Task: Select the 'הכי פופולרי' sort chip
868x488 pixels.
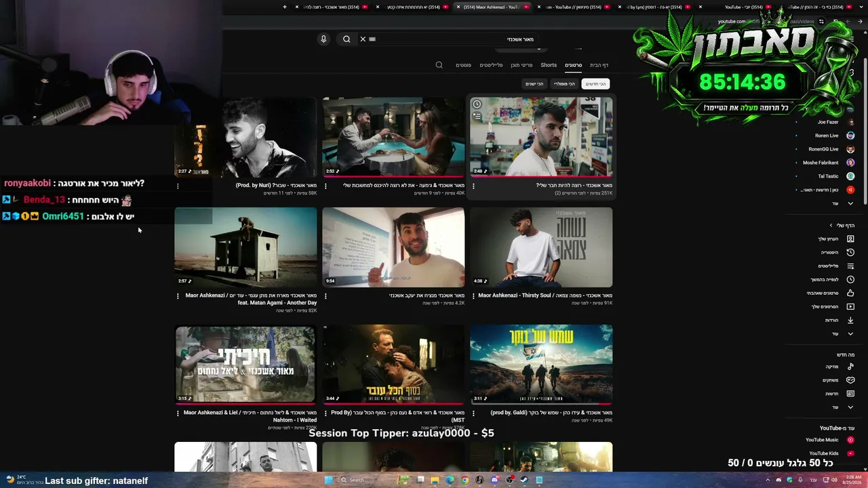Action: pos(564,84)
